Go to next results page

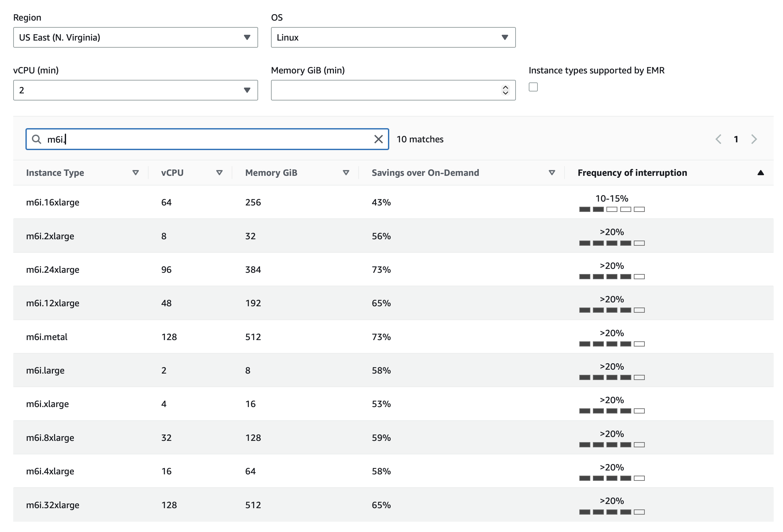pyautogui.click(x=754, y=139)
